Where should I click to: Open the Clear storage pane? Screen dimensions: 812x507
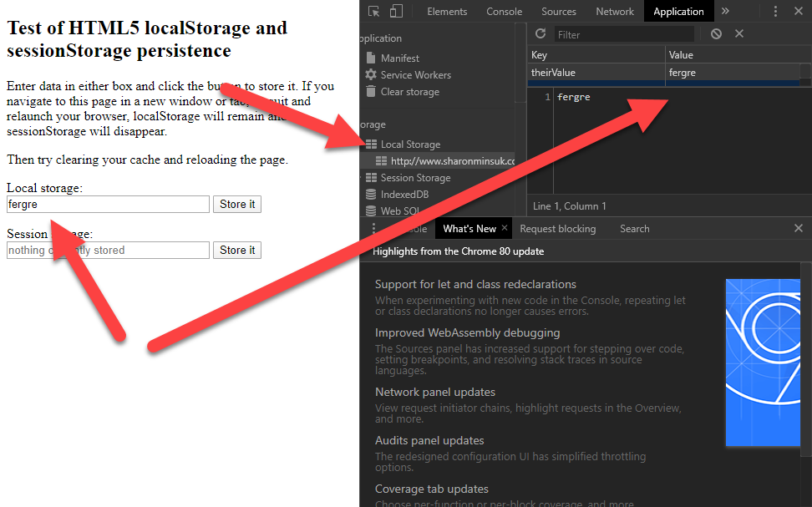tap(410, 92)
